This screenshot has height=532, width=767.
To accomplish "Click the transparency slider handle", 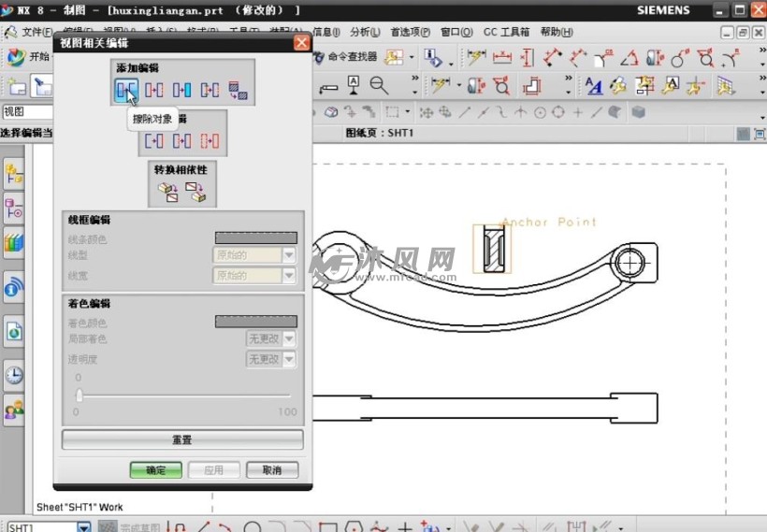I will [80, 395].
